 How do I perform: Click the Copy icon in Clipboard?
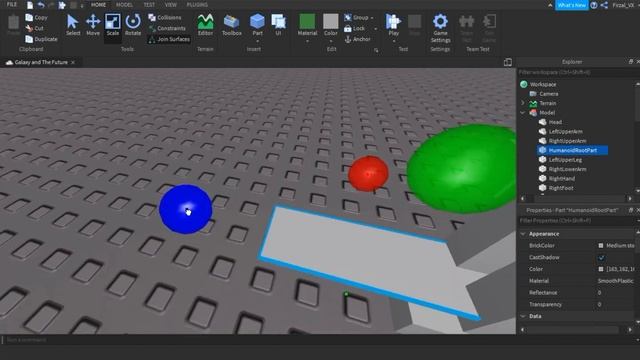pyautogui.click(x=29, y=18)
